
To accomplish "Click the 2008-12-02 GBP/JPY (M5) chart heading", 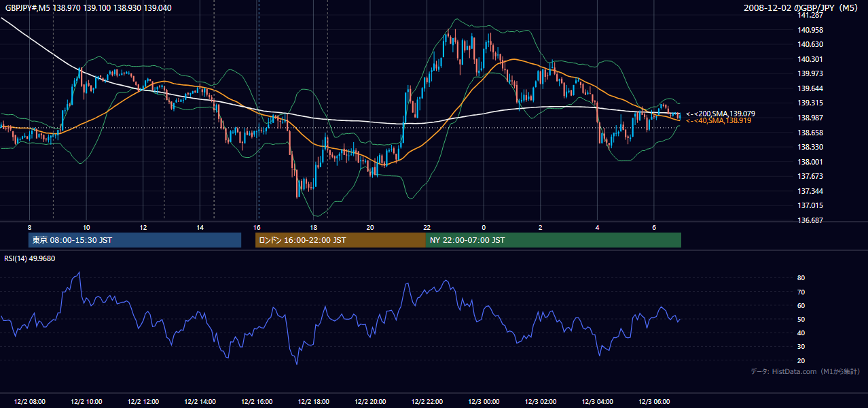I will click(x=802, y=7).
